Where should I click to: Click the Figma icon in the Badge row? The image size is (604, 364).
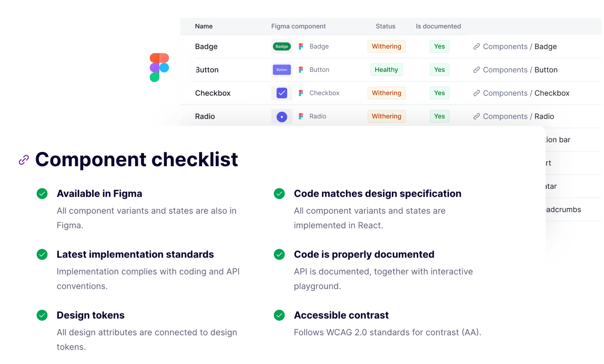click(x=301, y=46)
